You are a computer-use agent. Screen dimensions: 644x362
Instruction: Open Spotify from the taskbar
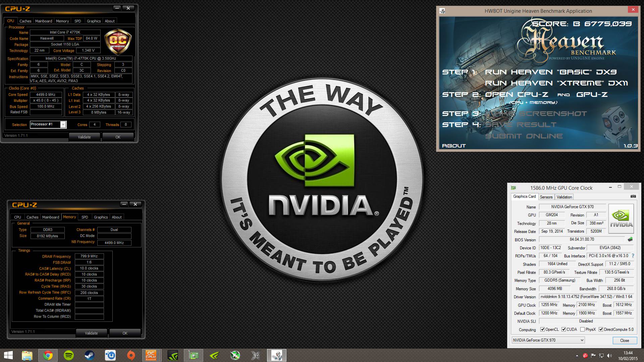[x=69, y=355]
